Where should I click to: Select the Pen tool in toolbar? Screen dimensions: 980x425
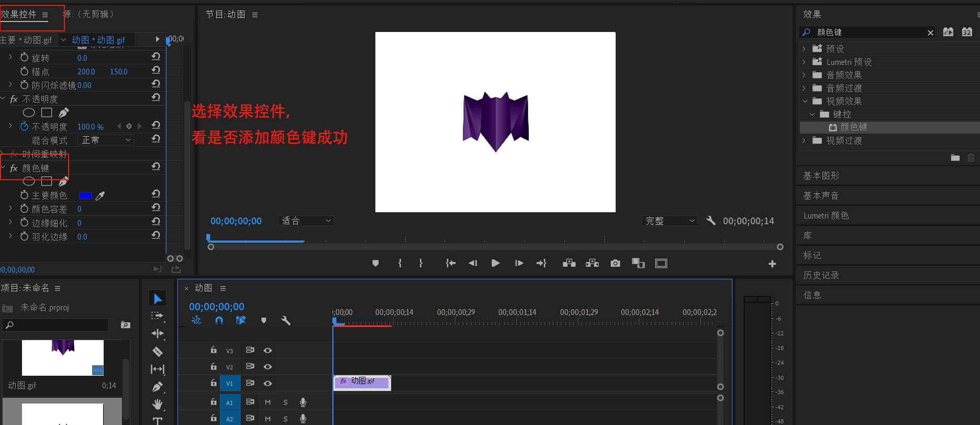(158, 387)
